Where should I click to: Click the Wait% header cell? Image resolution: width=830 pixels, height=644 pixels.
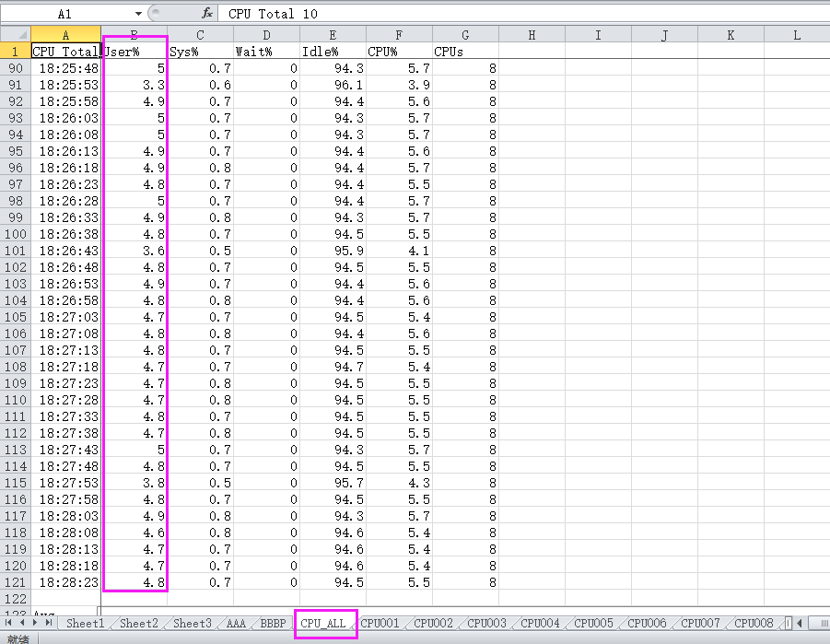tap(267, 52)
